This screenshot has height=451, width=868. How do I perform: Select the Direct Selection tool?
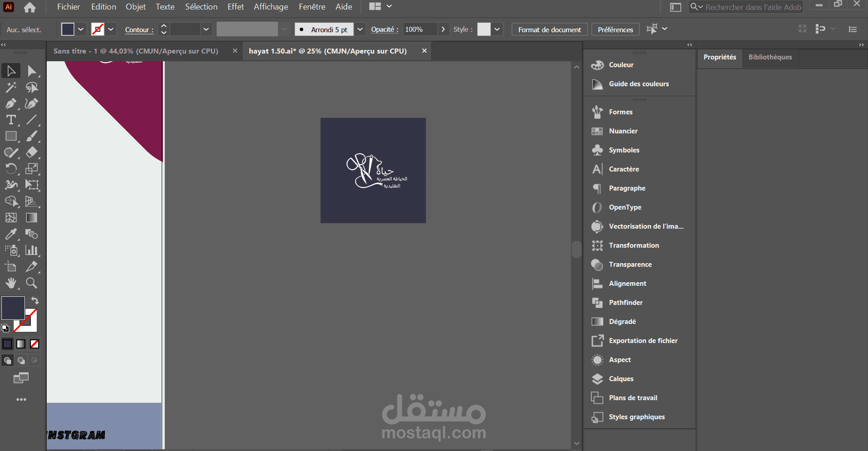click(31, 71)
